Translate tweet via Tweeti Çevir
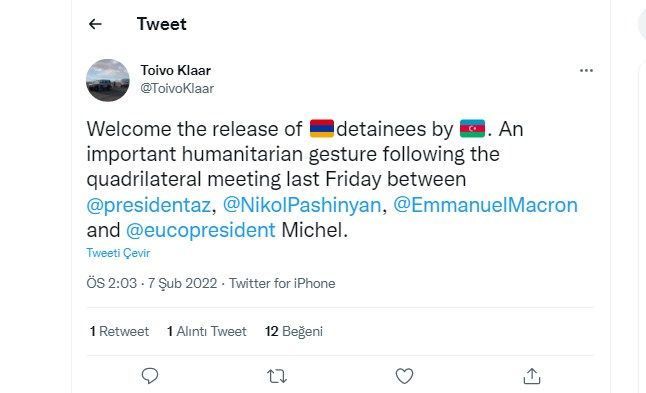 point(118,253)
